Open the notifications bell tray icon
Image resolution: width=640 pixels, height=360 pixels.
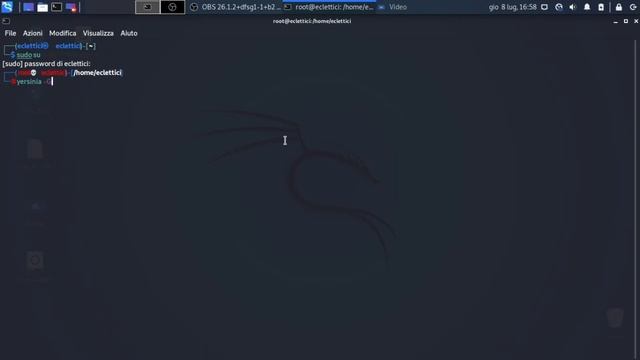(587, 7)
